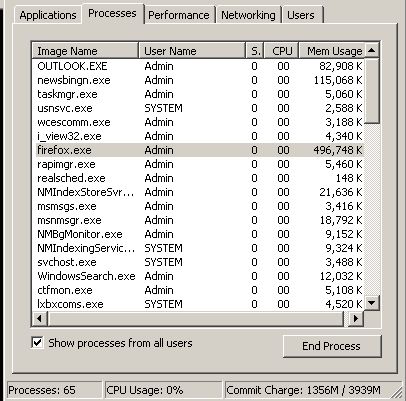Switch to the Applications tab
This screenshot has height=401, width=406.
[x=48, y=15]
